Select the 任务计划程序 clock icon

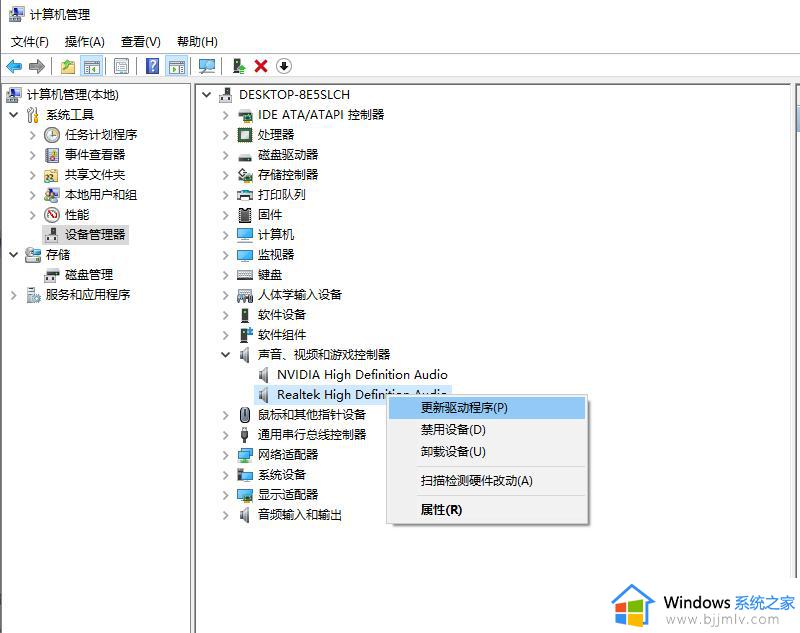point(52,135)
